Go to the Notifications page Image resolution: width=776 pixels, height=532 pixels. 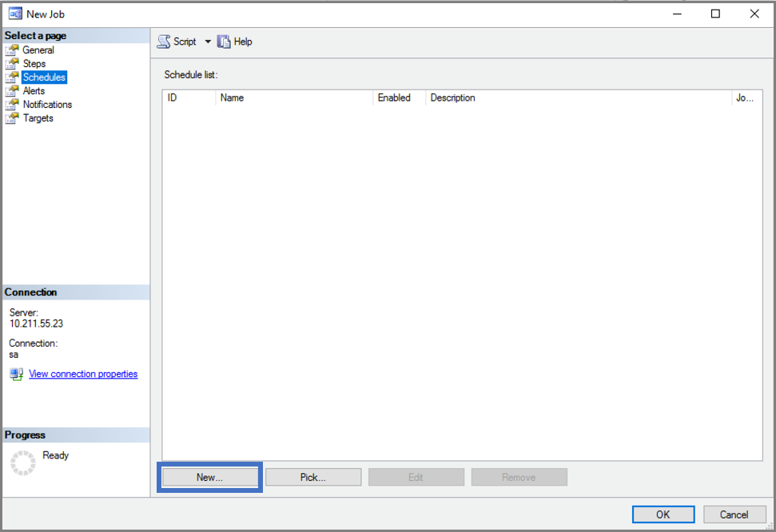coord(47,105)
